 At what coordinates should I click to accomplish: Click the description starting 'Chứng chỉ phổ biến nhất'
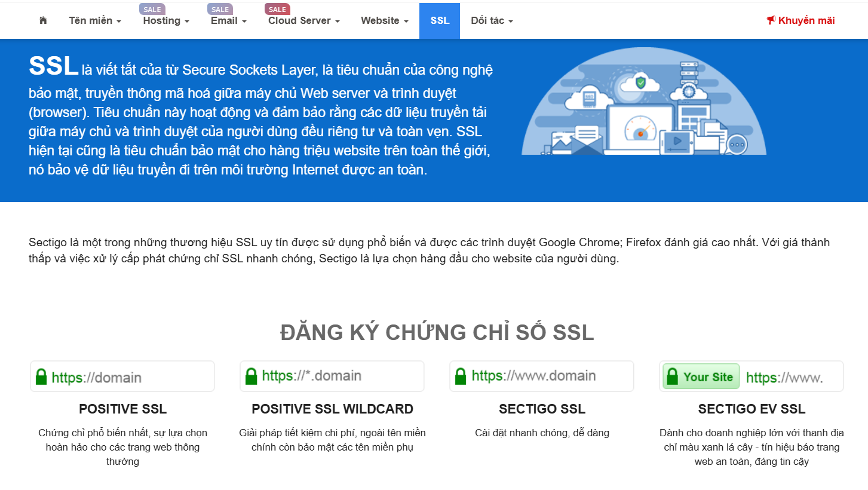pyautogui.click(x=123, y=447)
